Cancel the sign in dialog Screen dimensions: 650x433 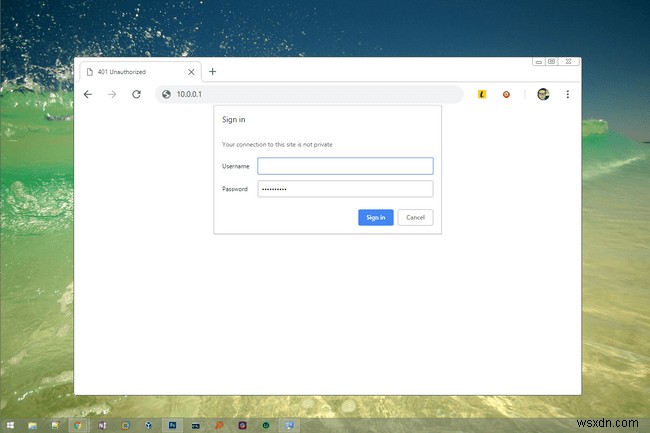(415, 218)
